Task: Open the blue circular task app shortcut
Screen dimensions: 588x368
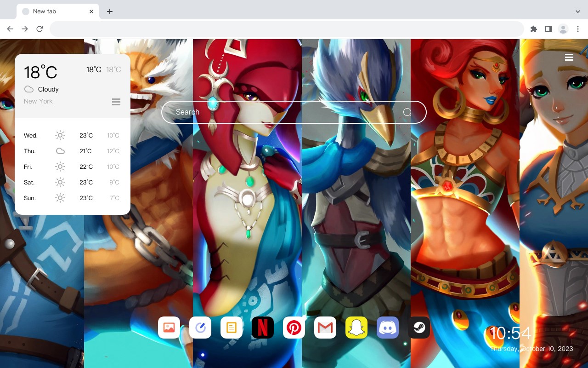Action: [200, 328]
